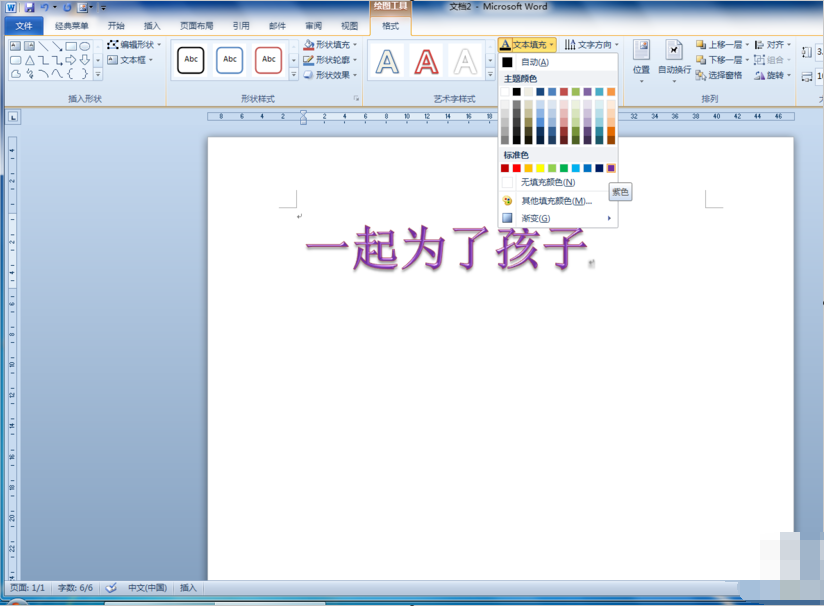Choose the red outlined Abc shape style
Screen dimensions: 824x606
click(x=269, y=59)
